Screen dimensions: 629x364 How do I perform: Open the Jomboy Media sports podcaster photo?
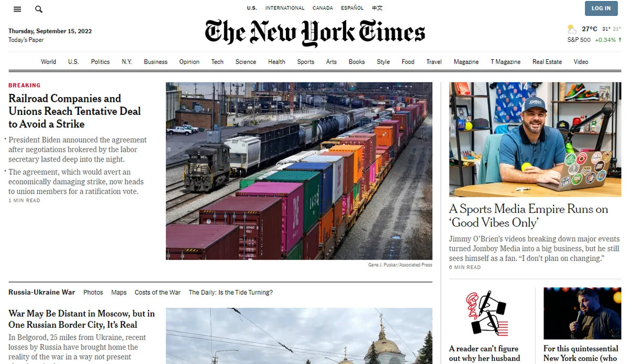point(535,140)
